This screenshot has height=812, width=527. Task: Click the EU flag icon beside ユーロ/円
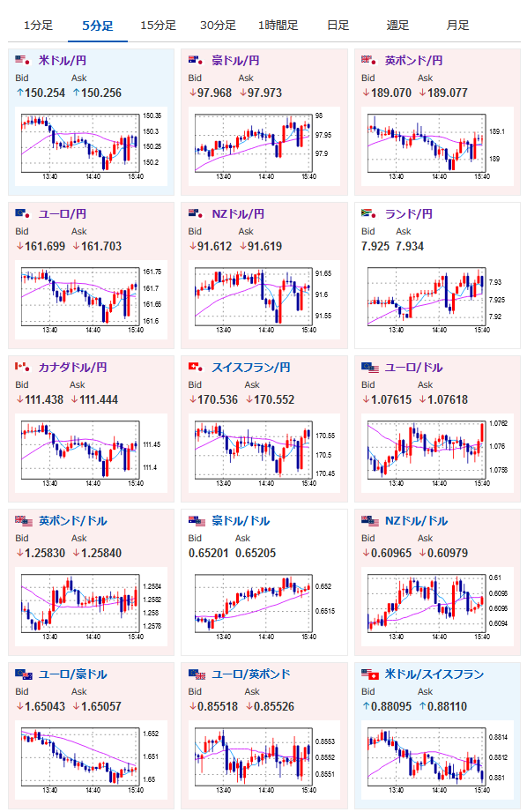coord(23,214)
